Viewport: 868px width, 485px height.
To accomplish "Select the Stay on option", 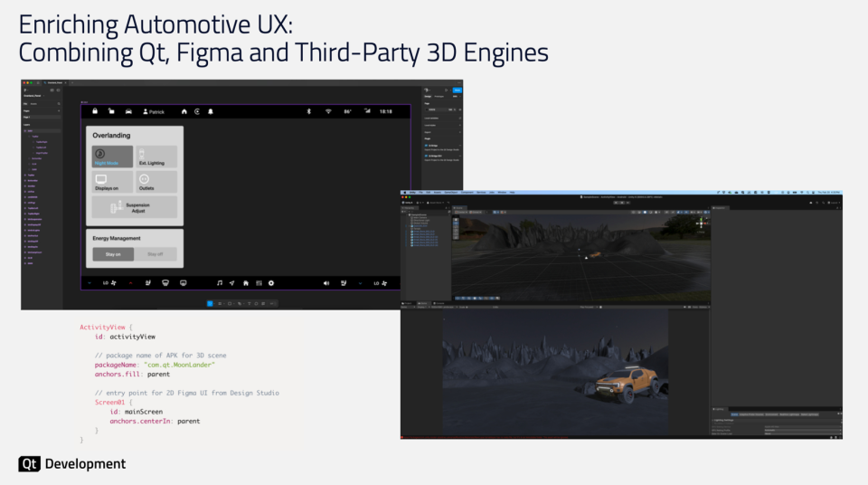I will 113,254.
